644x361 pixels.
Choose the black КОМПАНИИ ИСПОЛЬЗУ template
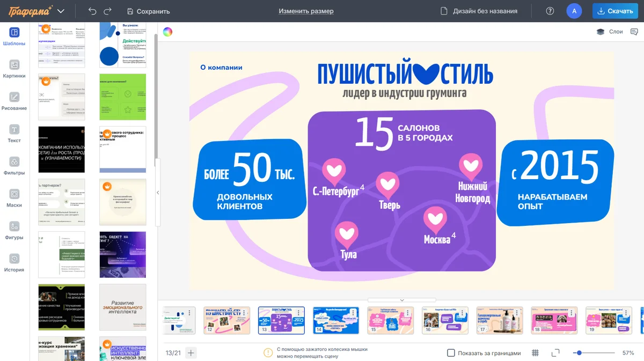pyautogui.click(x=62, y=149)
